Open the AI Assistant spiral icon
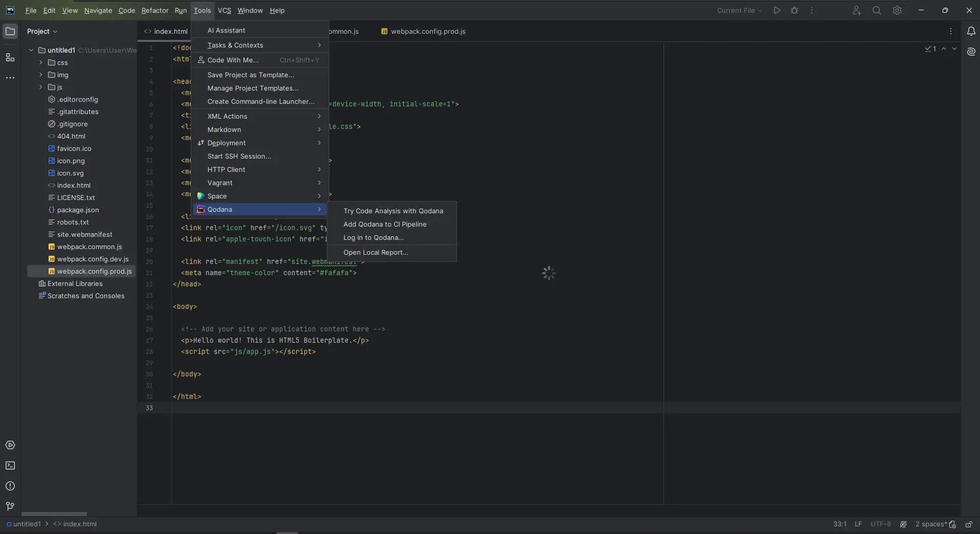Viewport: 980px width, 534px height. click(x=971, y=52)
